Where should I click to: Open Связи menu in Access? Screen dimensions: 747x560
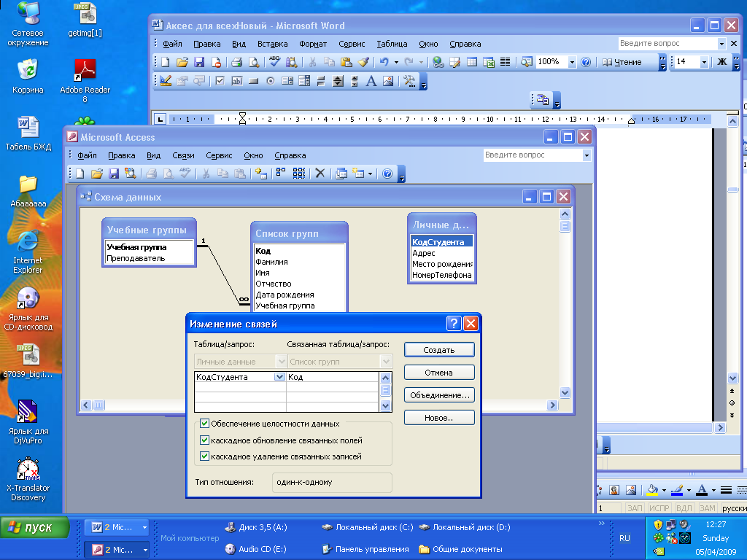click(183, 155)
